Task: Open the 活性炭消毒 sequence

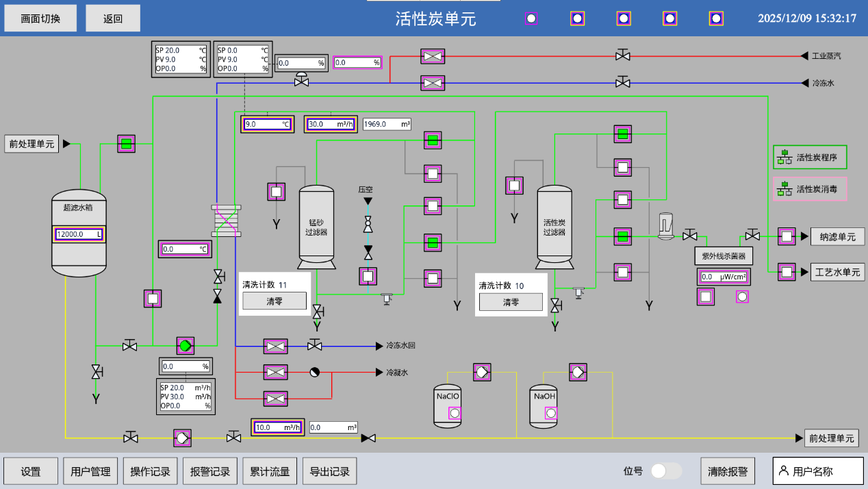Action: click(810, 188)
